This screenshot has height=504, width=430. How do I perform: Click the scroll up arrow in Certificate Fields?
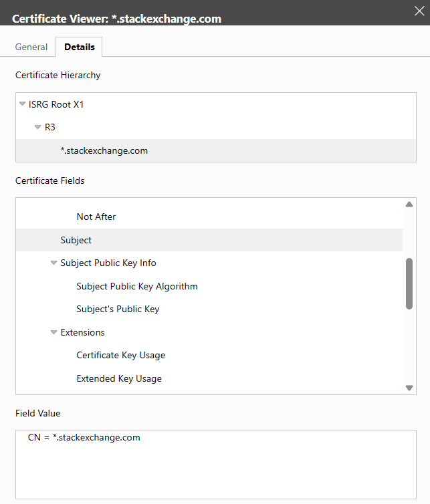409,204
